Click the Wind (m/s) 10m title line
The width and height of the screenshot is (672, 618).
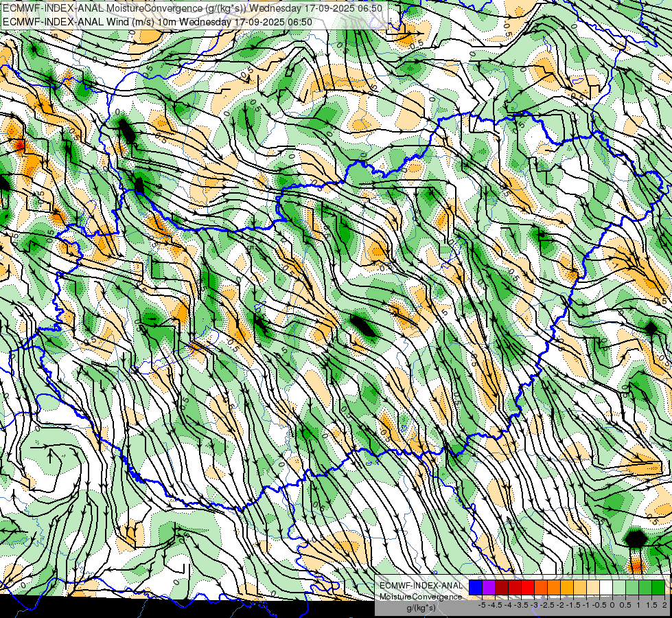157,22
